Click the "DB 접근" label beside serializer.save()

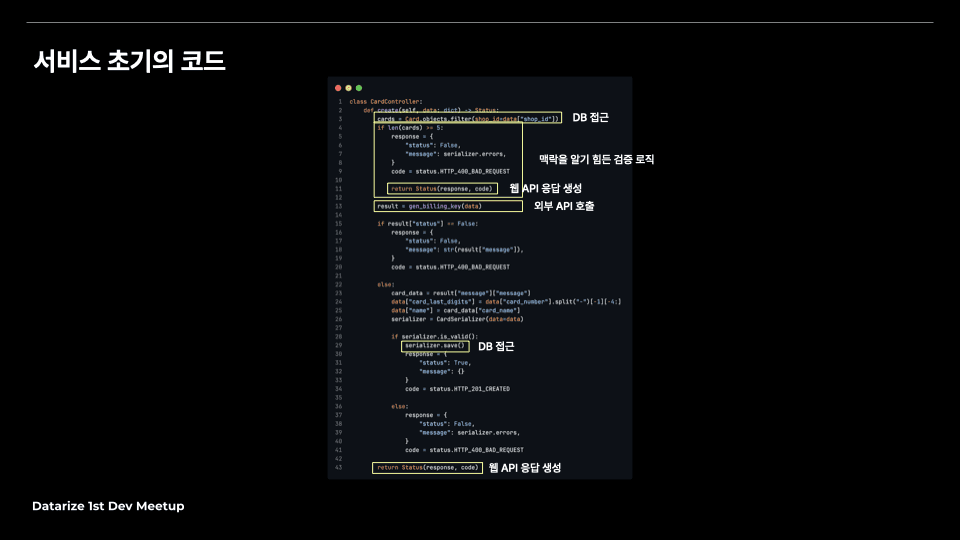(496, 347)
